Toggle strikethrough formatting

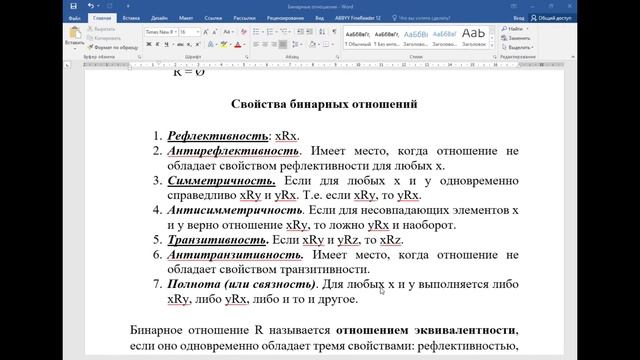pos(180,44)
